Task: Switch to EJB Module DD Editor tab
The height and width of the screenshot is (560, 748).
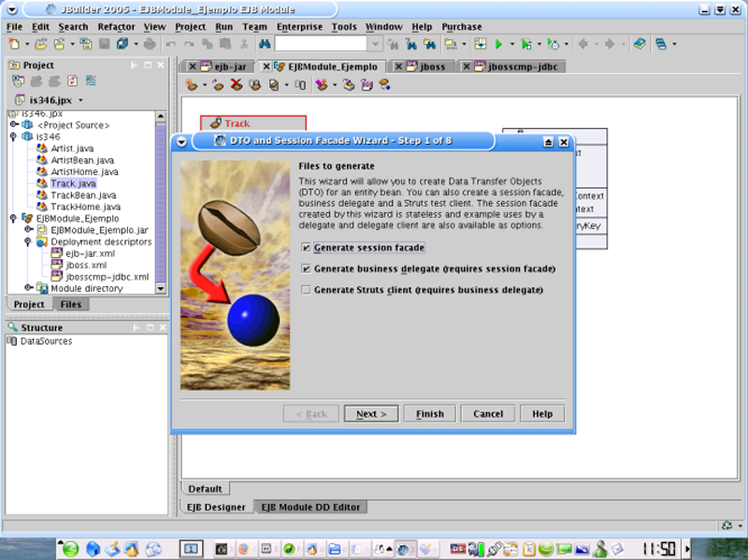Action: click(x=310, y=507)
